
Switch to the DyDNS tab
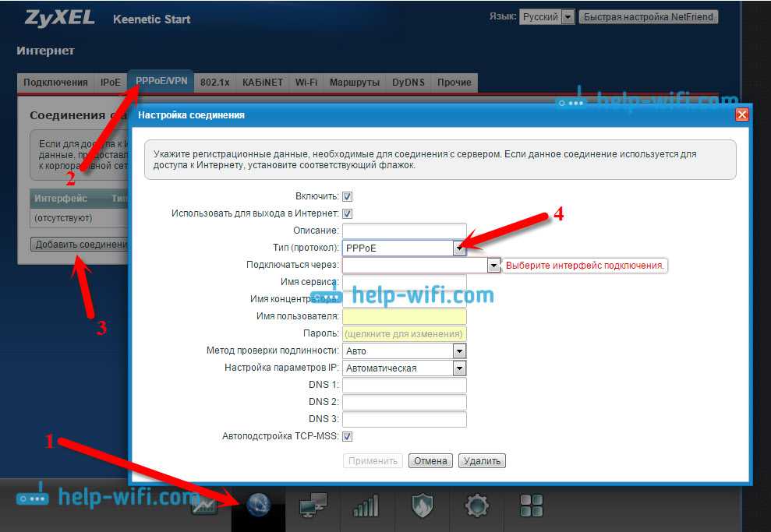[x=408, y=83]
